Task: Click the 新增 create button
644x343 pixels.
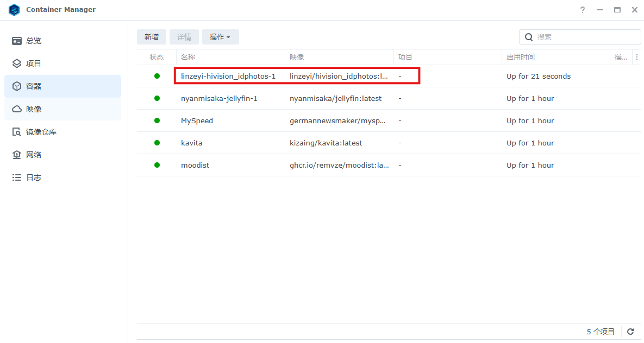Action: pyautogui.click(x=152, y=37)
